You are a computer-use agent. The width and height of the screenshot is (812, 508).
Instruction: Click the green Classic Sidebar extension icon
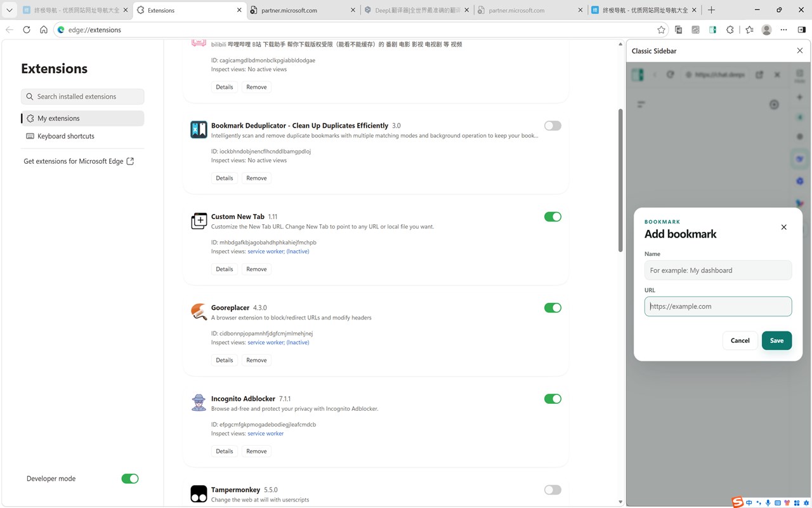[713, 30]
